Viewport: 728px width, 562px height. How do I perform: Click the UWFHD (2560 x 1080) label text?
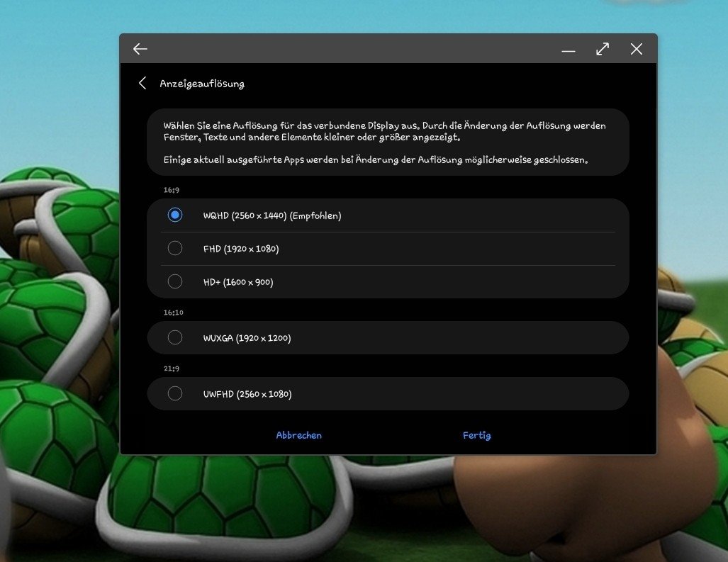click(247, 394)
